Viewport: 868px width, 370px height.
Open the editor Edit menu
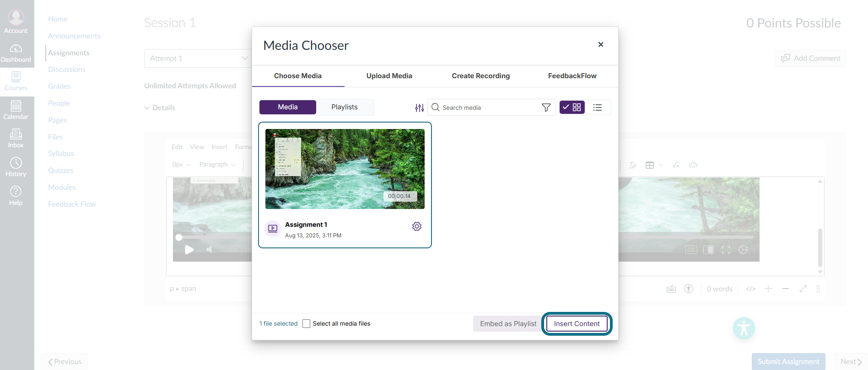(177, 147)
